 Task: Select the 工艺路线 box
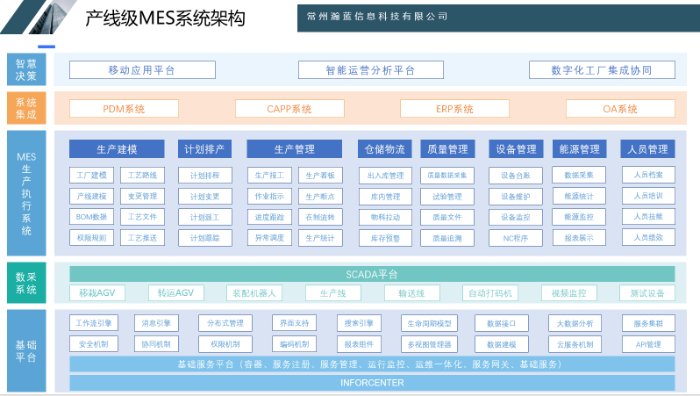(142, 175)
